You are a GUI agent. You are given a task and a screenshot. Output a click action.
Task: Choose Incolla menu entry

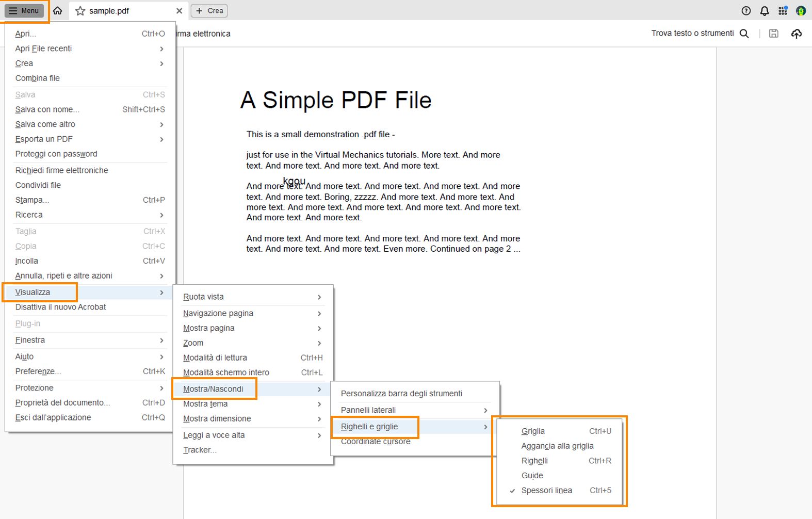pos(90,261)
